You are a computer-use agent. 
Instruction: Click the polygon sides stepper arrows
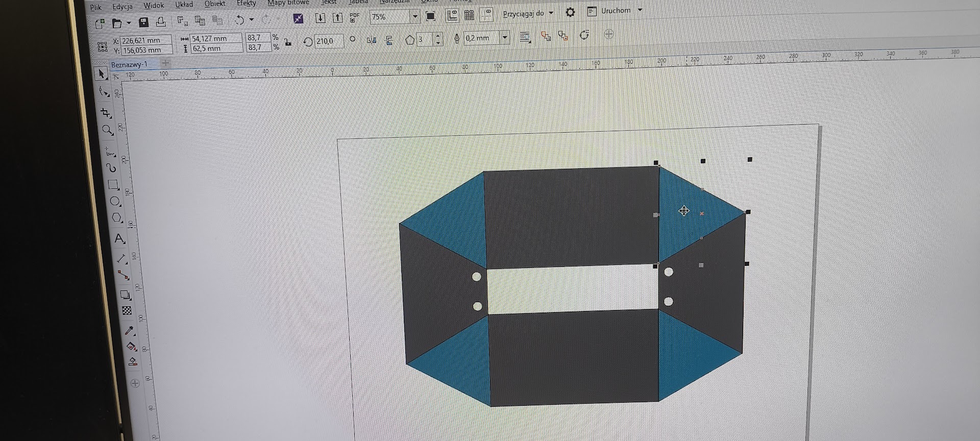pyautogui.click(x=438, y=39)
